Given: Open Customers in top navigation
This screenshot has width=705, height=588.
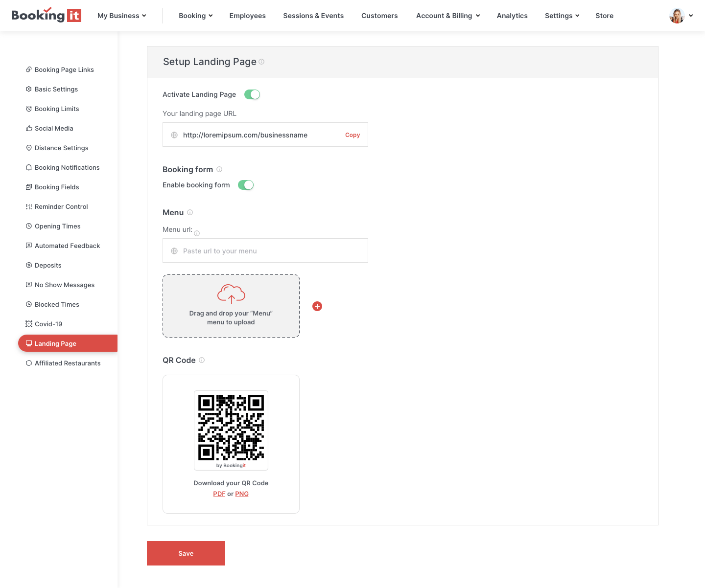Looking at the screenshot, I should (379, 16).
